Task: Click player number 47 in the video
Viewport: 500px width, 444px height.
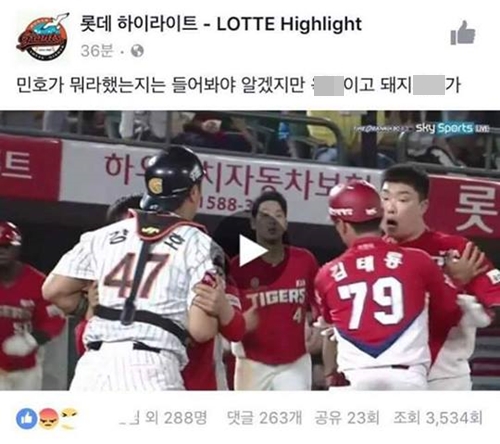Action: pos(139,276)
